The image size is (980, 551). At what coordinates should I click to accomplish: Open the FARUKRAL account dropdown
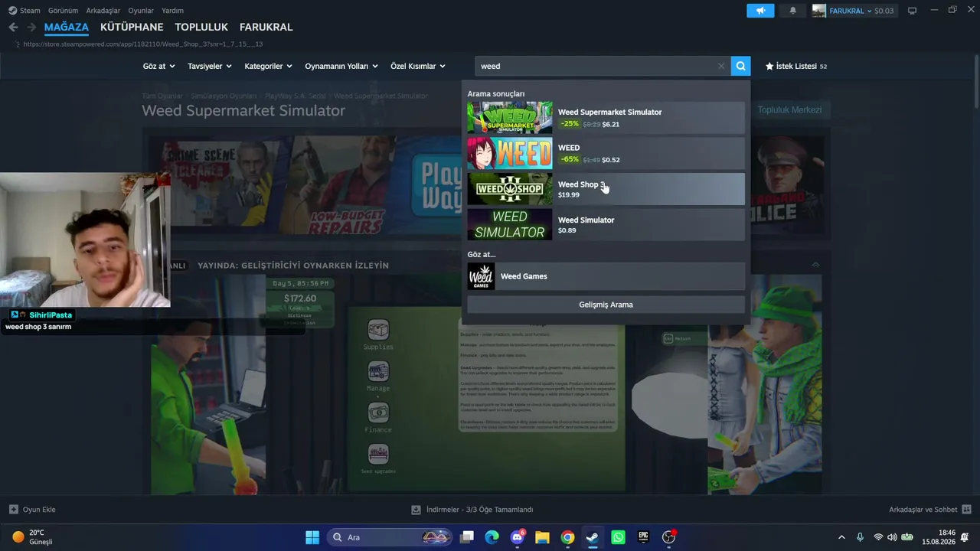851,11
